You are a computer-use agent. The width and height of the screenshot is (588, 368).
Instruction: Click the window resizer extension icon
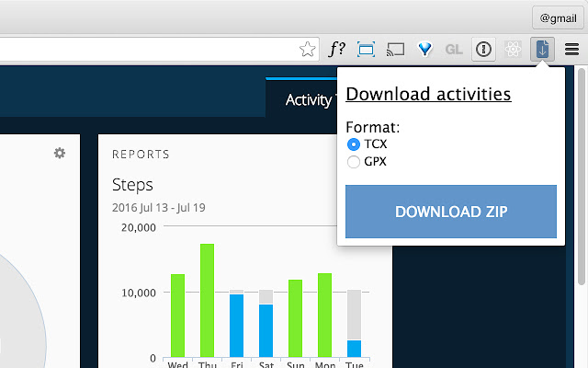366,50
